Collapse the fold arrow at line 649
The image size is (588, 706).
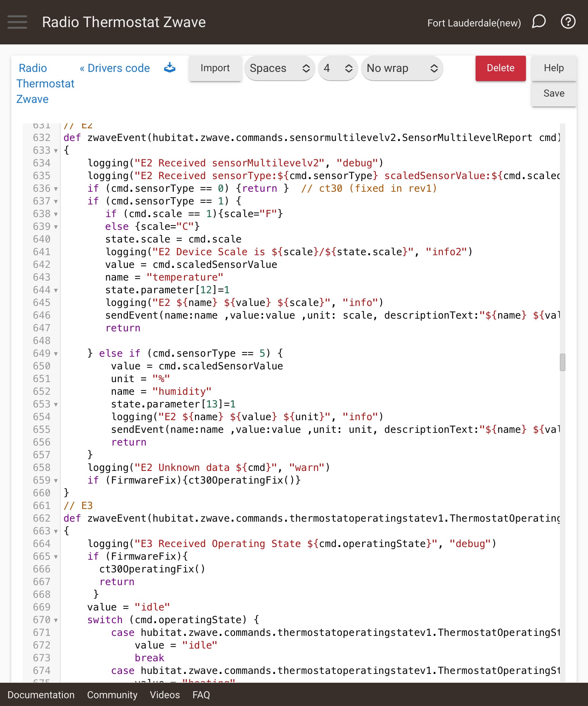(x=56, y=354)
